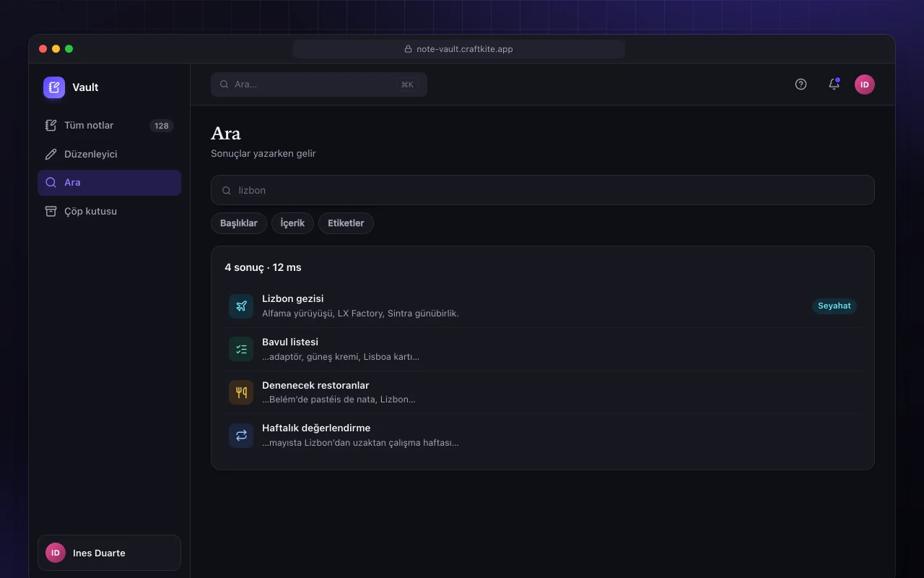
Task: Click the Seyahat tag badge
Action: pyautogui.click(x=834, y=306)
